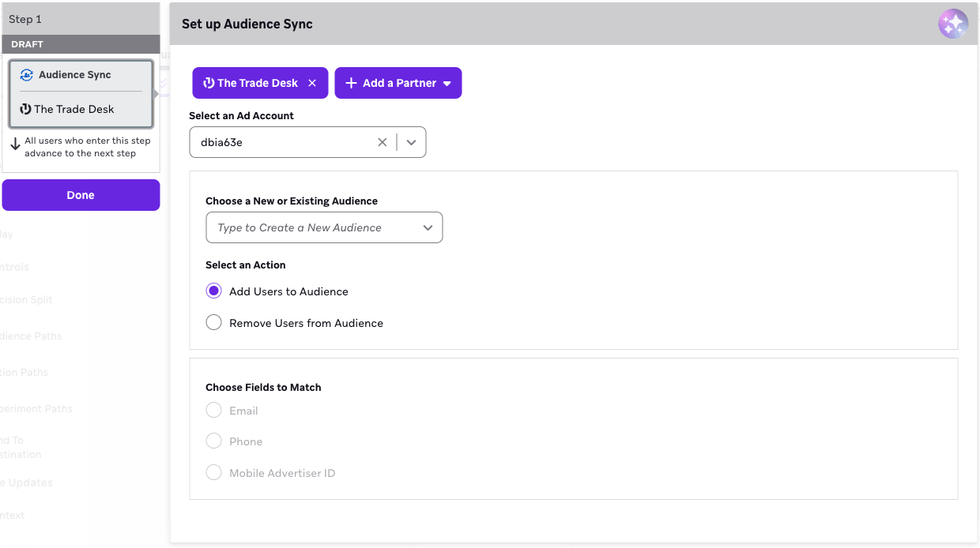This screenshot has height=548, width=980.
Task: Remove The Trade Desk partner via its X
Action: pyautogui.click(x=312, y=82)
